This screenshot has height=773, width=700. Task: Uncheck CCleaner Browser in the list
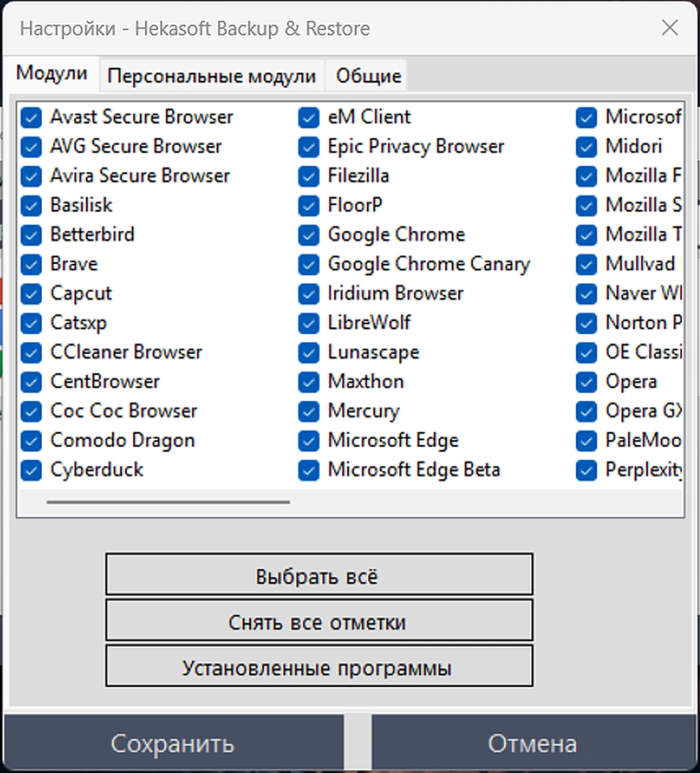pos(31,353)
